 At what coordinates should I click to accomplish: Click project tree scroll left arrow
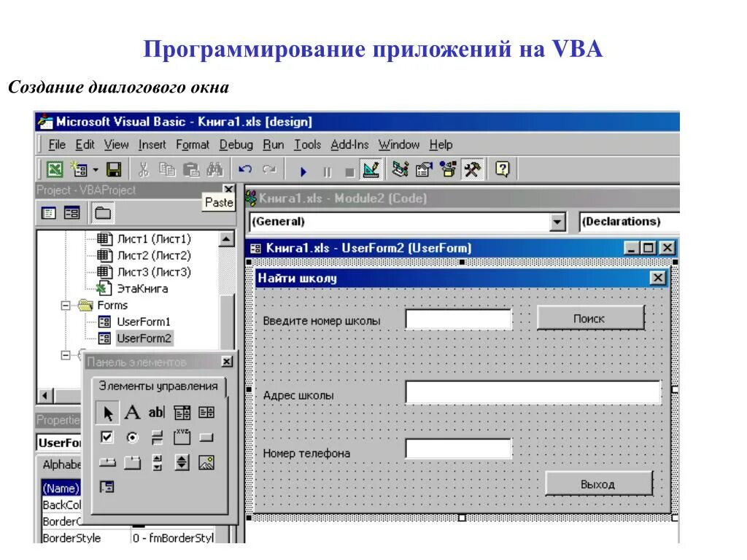point(45,395)
